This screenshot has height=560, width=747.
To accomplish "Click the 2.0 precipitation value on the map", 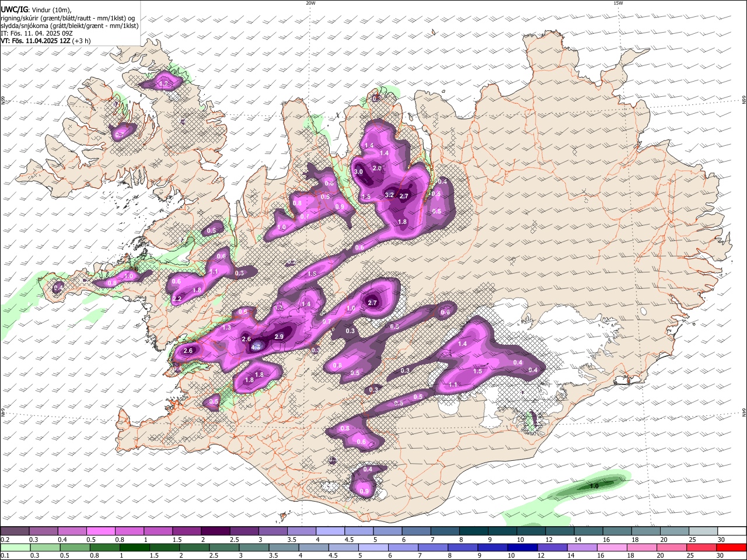I will point(377,168).
